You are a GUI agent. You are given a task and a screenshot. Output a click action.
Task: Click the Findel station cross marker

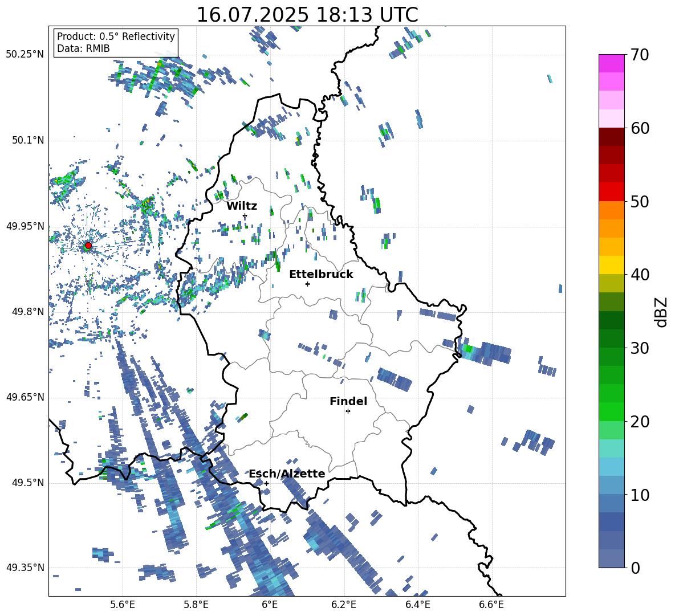click(348, 411)
